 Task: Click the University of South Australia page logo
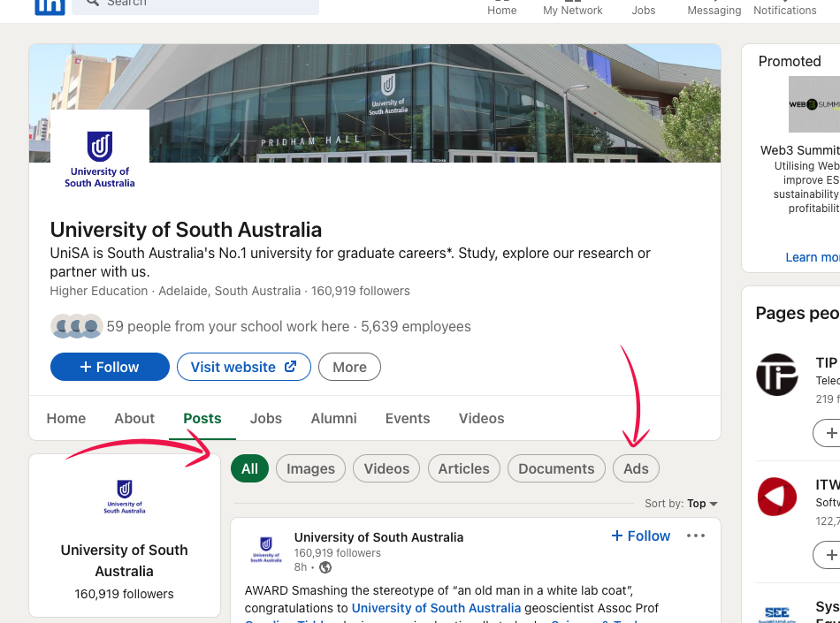tap(100, 159)
